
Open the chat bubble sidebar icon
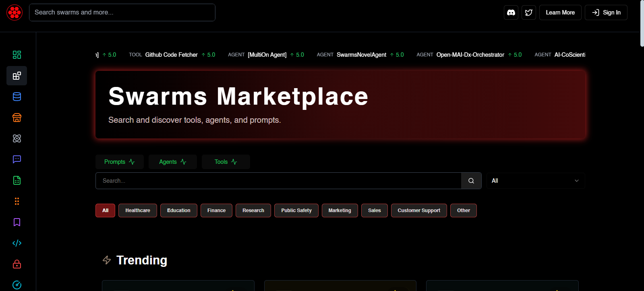click(17, 159)
